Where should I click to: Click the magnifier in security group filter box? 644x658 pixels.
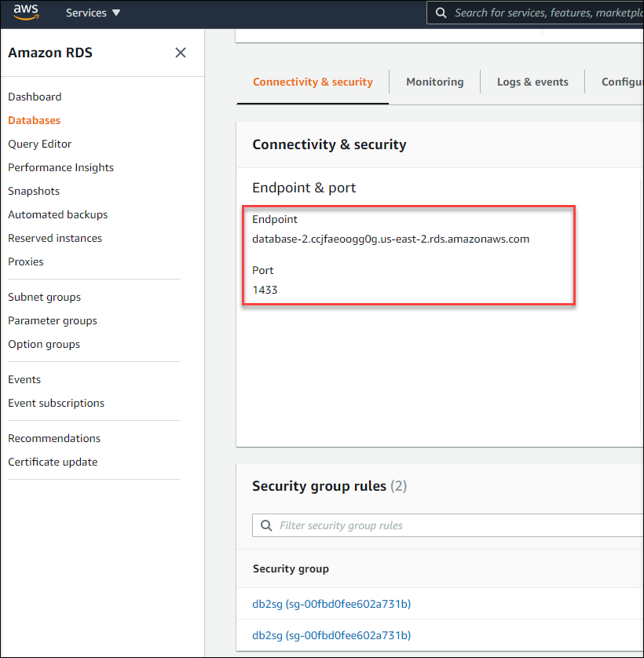coord(266,525)
